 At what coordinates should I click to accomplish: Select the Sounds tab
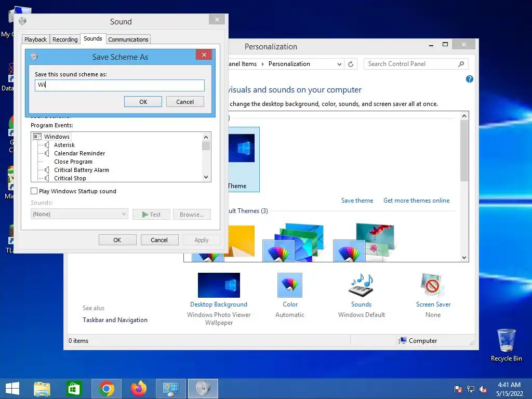pyautogui.click(x=93, y=38)
